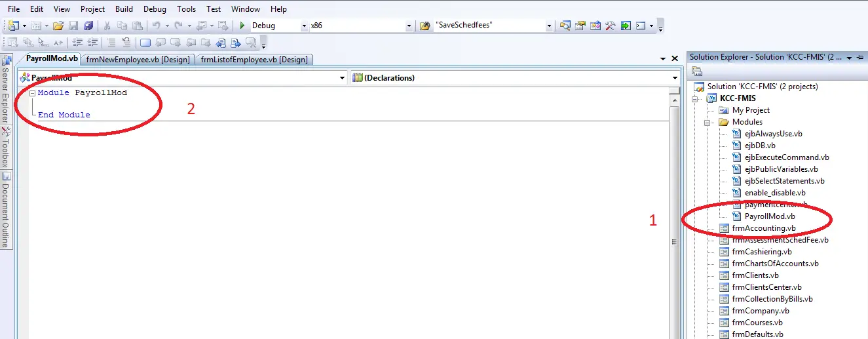Click the Start Page green arrow icon
Image resolution: width=868 pixels, height=339 pixels.
tap(626, 26)
